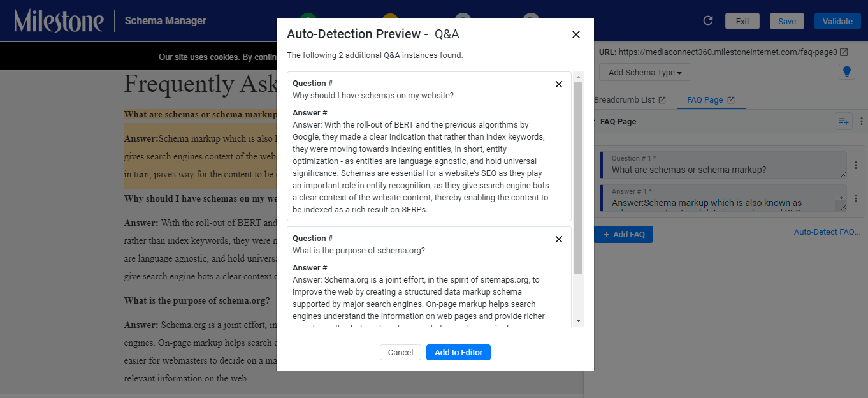Image resolution: width=868 pixels, height=398 pixels.
Task: Click the Auto-Detect FAQ link
Action: (x=827, y=232)
